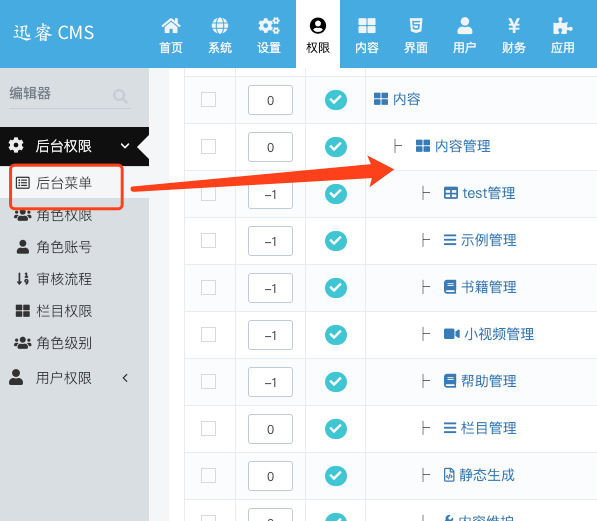The height and width of the screenshot is (521, 597).
Task: Click the 系统 globe icon
Action: [x=220, y=26]
